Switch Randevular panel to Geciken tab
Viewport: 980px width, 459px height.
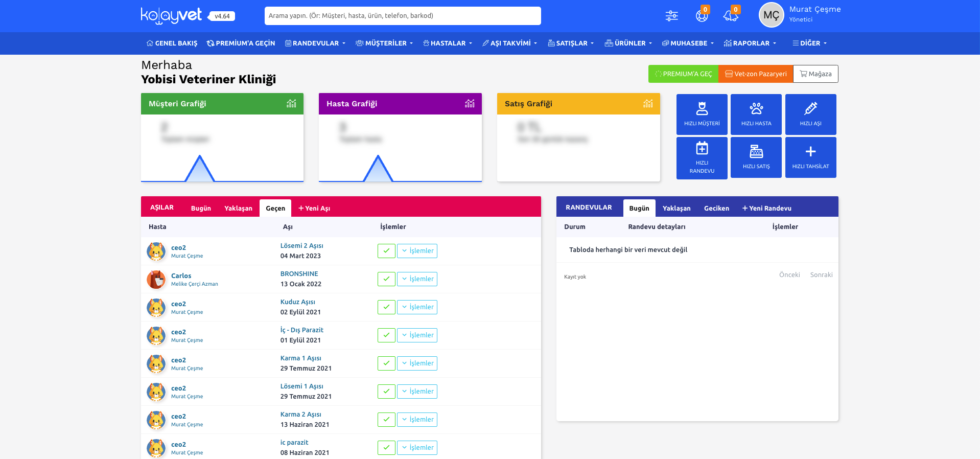[716, 208]
